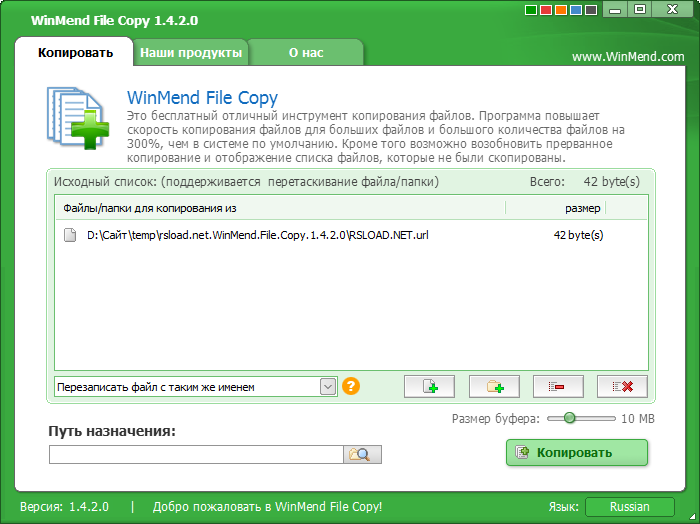Click the buffer size slider handle
Image resolution: width=700 pixels, height=524 pixels.
click(569, 418)
